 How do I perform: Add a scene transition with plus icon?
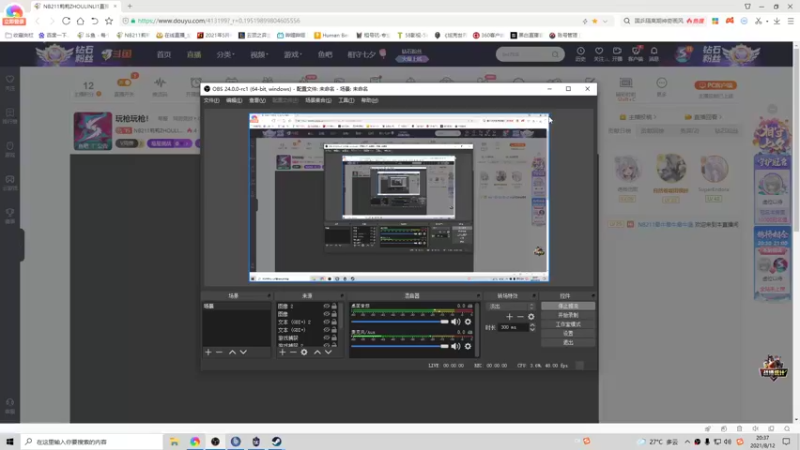point(509,317)
